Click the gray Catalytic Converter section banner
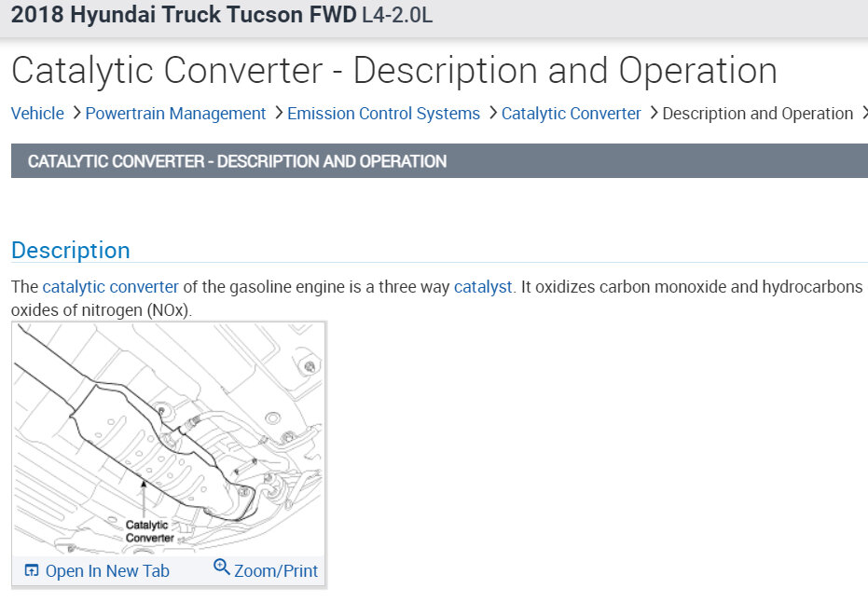The width and height of the screenshot is (868, 616). click(x=439, y=161)
